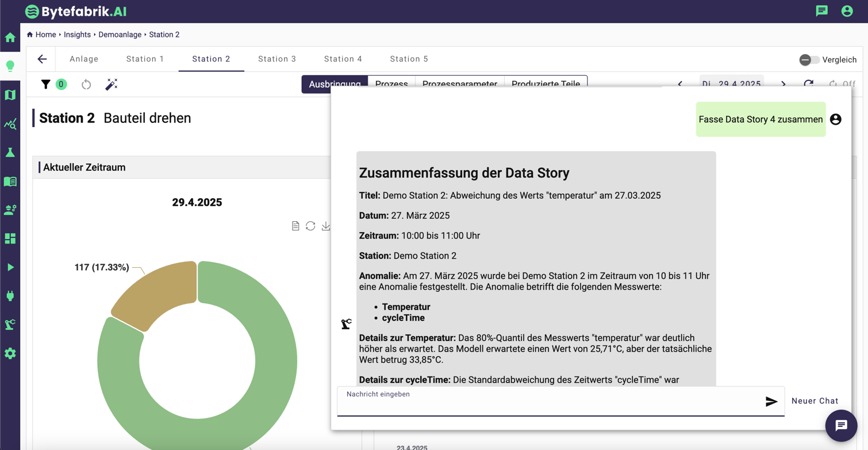Image resolution: width=868 pixels, height=450 pixels.
Task: Navigate to Demoanlage in breadcrumb
Action: click(120, 34)
